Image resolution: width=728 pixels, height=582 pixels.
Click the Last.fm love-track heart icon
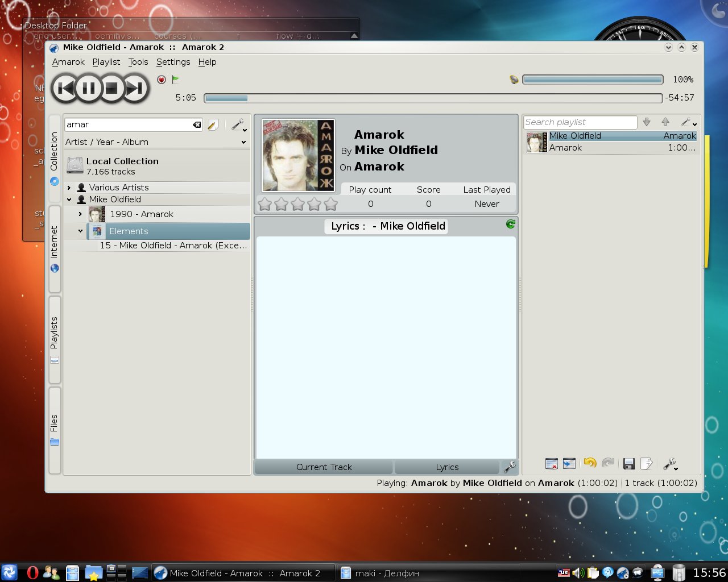coord(162,80)
